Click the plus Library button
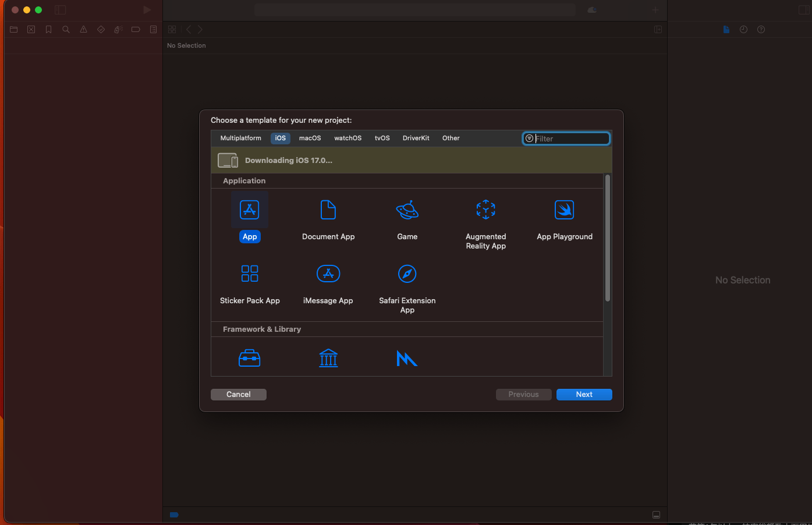The height and width of the screenshot is (525, 812). pos(655,10)
